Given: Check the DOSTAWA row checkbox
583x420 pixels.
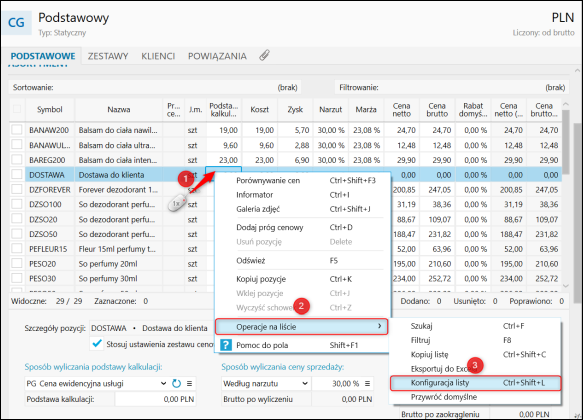Looking at the screenshot, I should (x=17, y=175).
